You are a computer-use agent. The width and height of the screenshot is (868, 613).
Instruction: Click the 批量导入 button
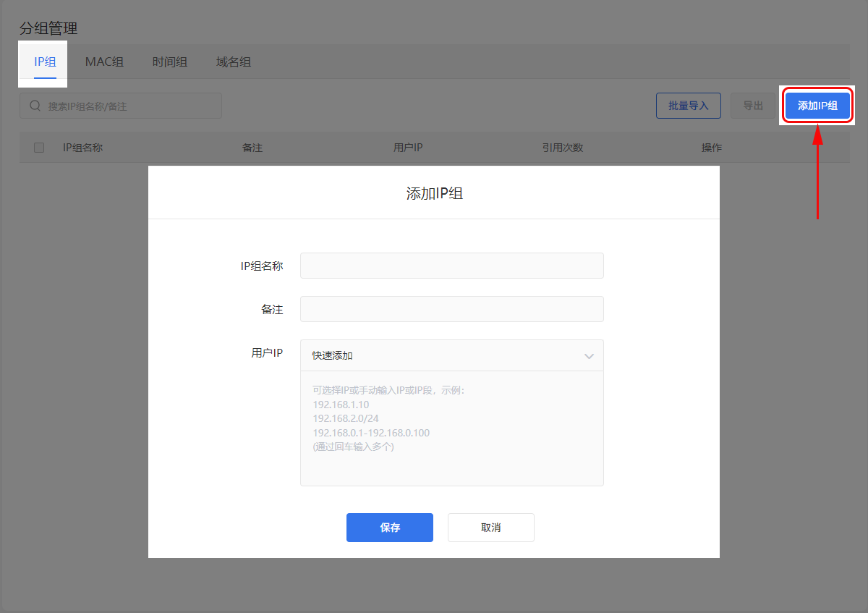point(689,106)
